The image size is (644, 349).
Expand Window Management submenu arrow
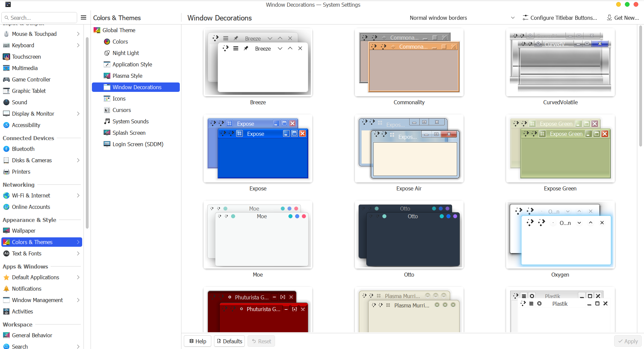78,300
